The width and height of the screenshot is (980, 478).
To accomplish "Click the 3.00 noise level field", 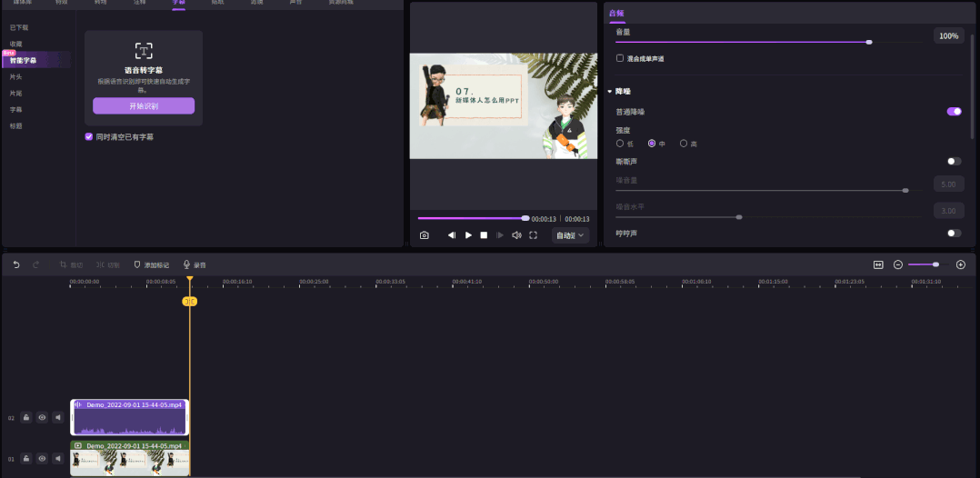I will 949,211.
